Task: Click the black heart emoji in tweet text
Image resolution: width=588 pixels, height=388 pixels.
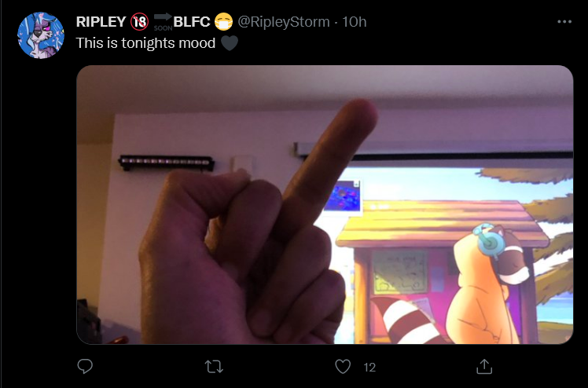Action: 230,43
